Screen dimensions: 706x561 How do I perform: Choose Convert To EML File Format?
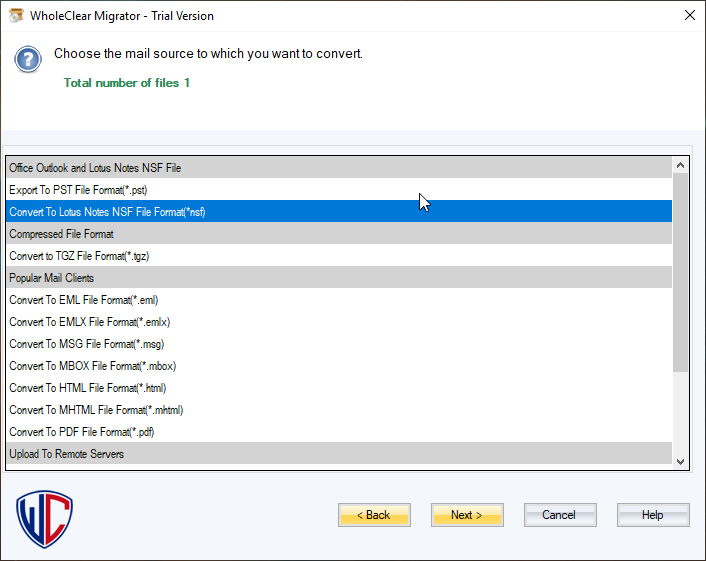(x=339, y=300)
